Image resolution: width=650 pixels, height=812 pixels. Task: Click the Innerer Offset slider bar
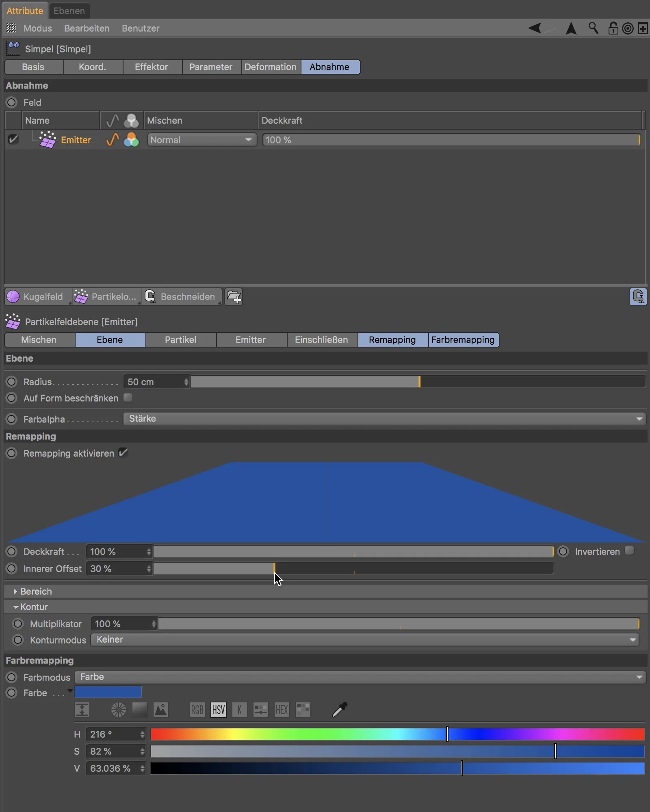click(353, 568)
